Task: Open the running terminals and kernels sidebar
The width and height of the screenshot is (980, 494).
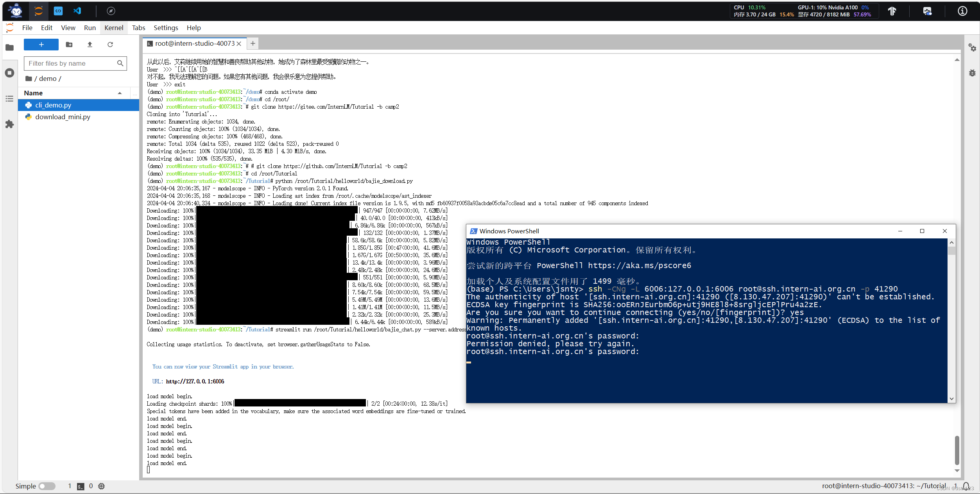Action: [10, 73]
